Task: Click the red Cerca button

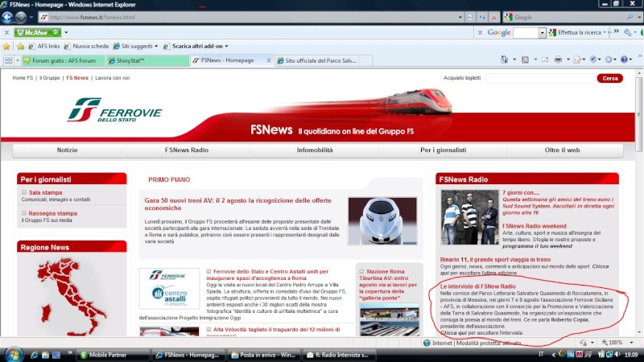Action: (x=610, y=78)
